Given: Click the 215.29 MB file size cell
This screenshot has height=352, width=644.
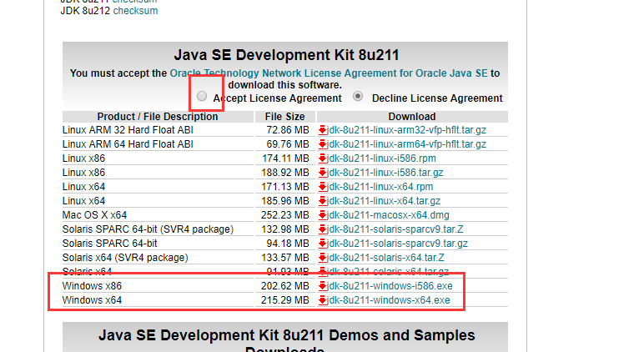Looking at the screenshot, I should tap(284, 300).
